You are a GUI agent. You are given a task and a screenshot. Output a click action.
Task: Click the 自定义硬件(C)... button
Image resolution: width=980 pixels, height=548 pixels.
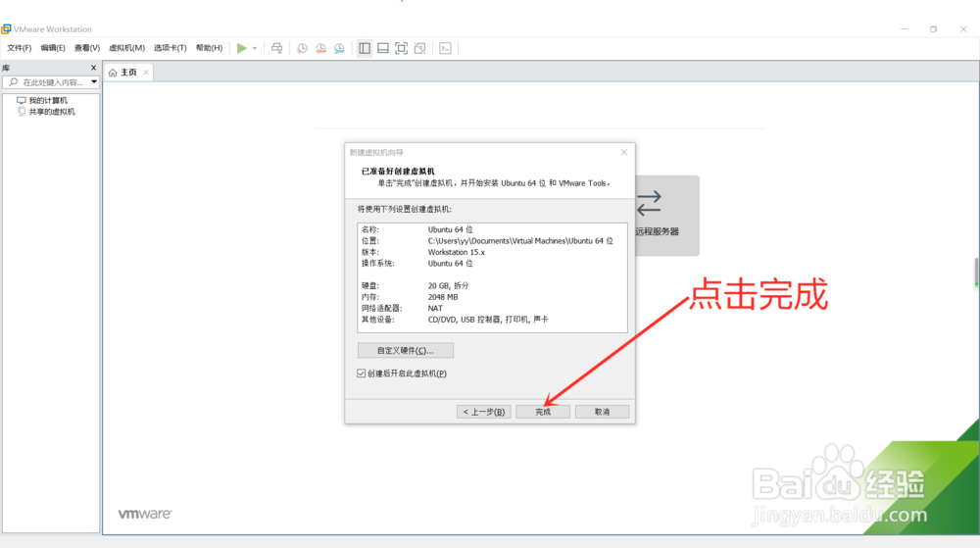tap(405, 351)
